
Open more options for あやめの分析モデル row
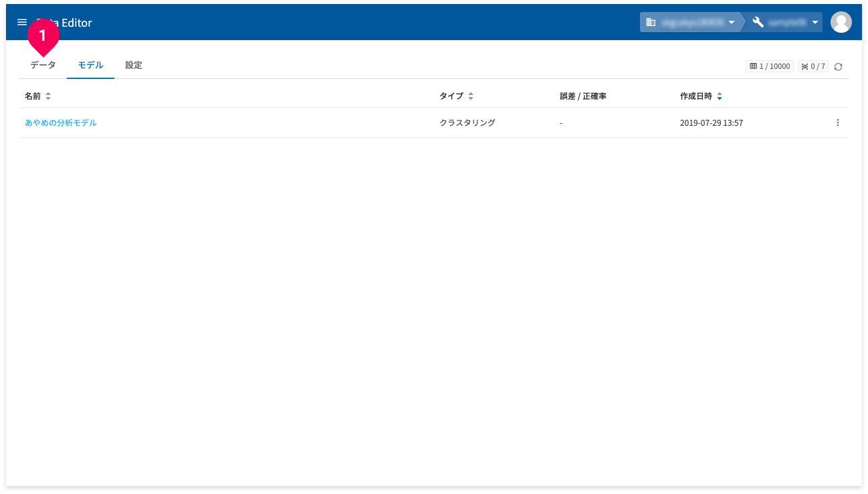(x=838, y=122)
